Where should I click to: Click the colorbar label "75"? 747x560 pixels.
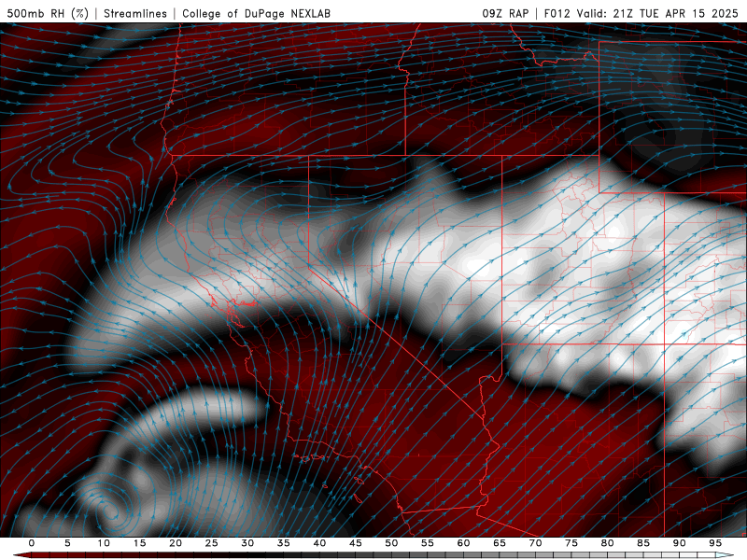click(x=571, y=543)
